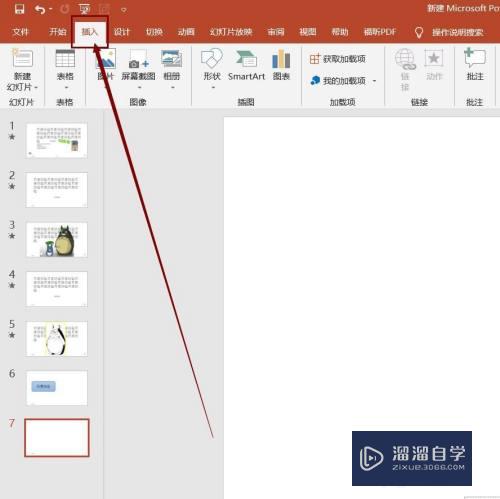
Task: Switch to the 幻灯片放映 tab
Action: 231,32
